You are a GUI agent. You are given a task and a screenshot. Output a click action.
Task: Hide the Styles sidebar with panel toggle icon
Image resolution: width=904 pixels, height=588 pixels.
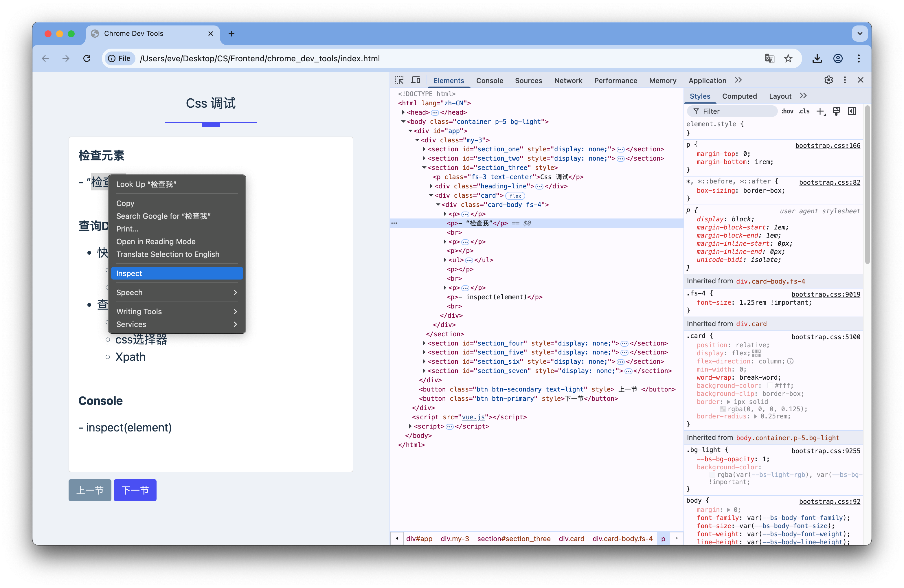coord(852,111)
